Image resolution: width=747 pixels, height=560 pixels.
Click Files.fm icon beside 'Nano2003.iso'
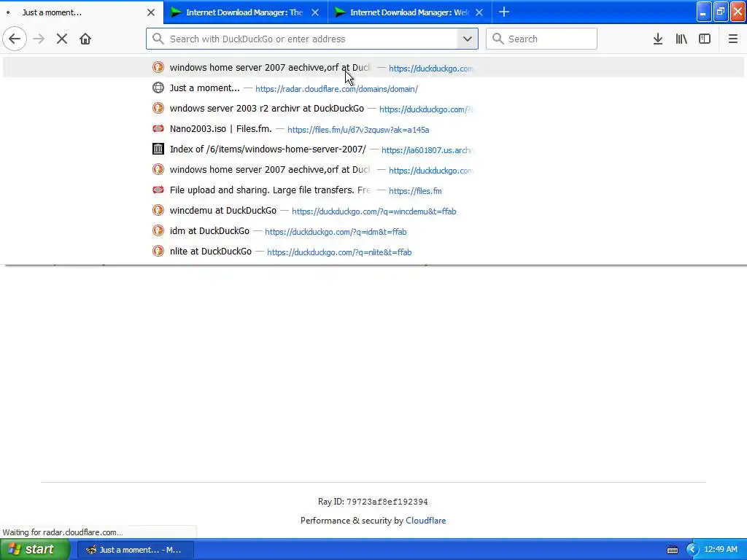coord(158,128)
